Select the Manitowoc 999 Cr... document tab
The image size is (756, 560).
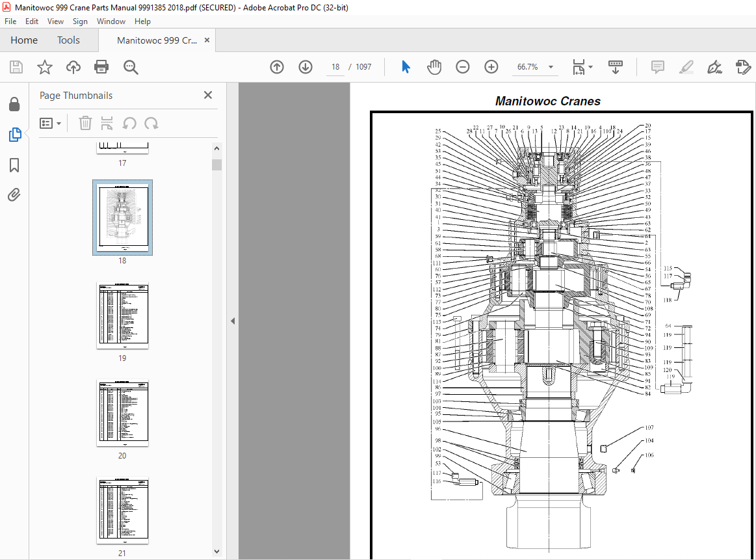[x=157, y=40]
